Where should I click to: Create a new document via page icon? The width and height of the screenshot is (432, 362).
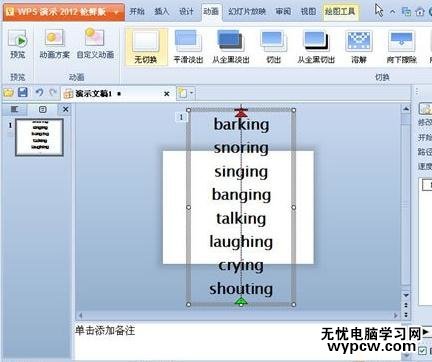point(182,93)
